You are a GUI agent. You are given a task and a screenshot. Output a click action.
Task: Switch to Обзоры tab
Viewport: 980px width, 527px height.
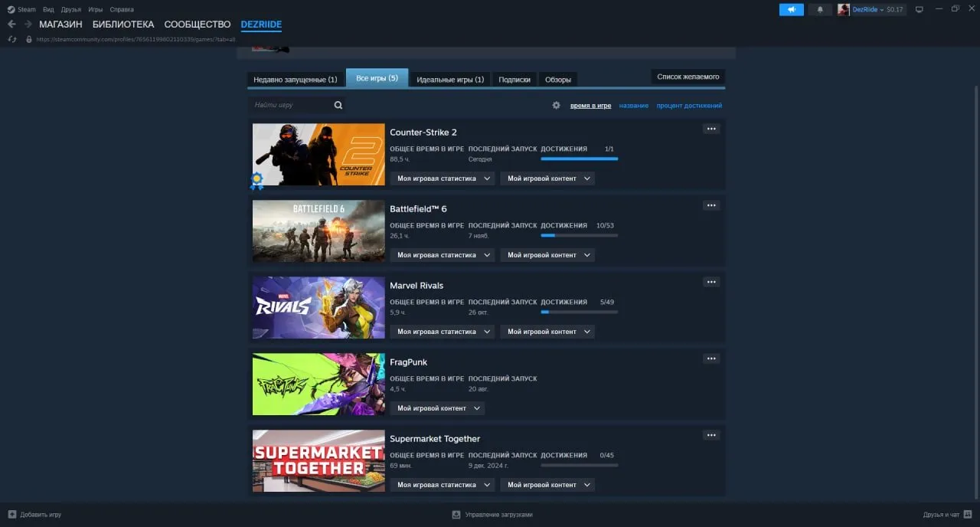tap(558, 79)
